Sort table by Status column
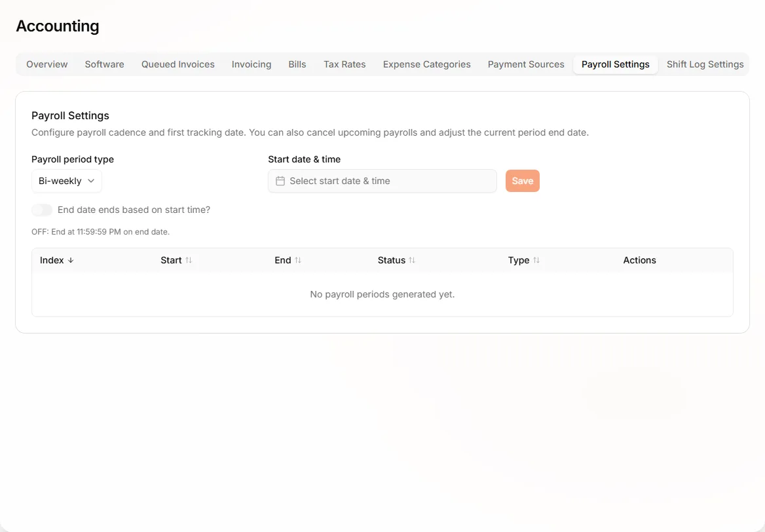This screenshot has height=532, width=765. (x=396, y=260)
